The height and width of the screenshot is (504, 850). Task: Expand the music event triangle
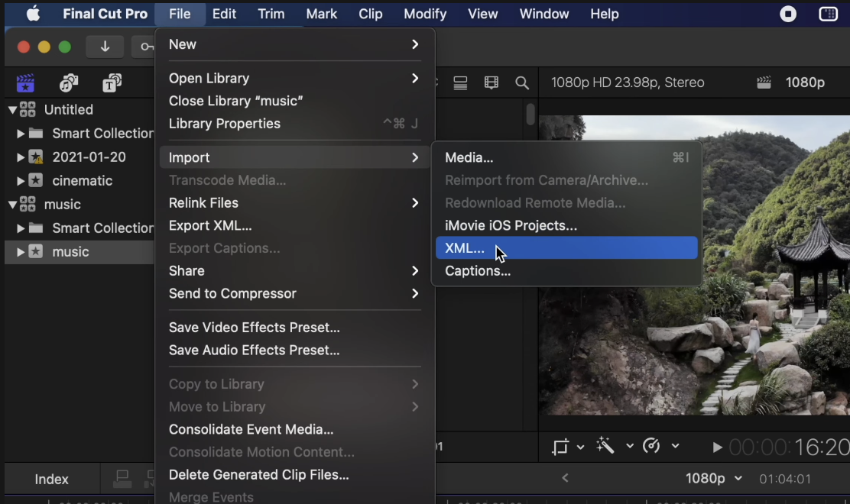[x=21, y=252]
